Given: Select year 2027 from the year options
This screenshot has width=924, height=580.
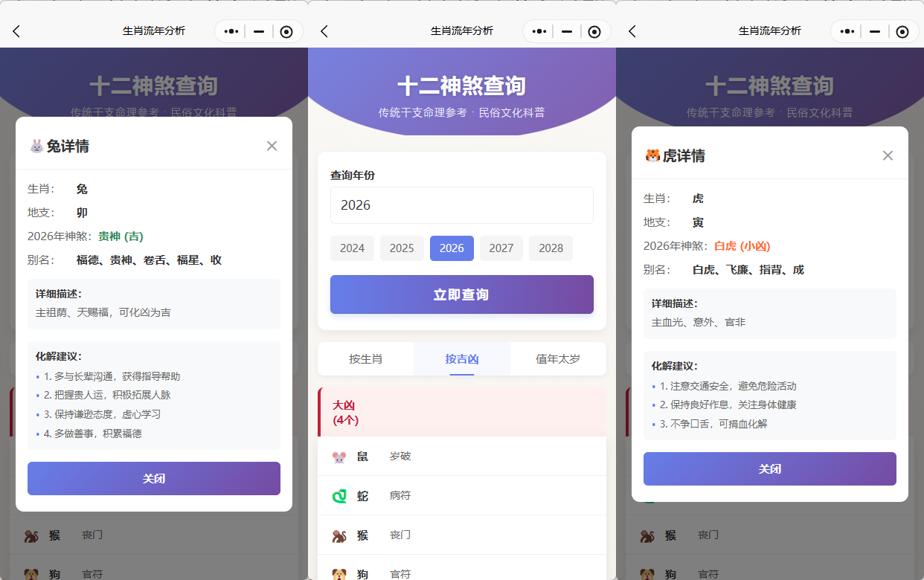Looking at the screenshot, I should 501,248.
